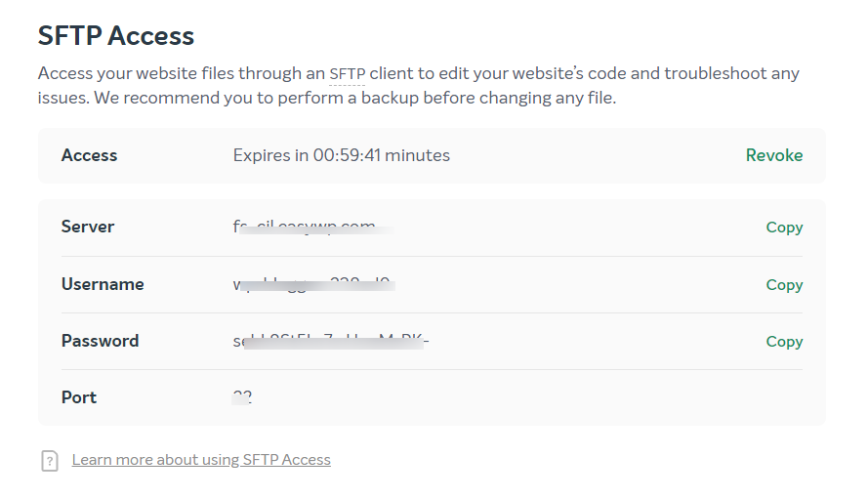This screenshot has height=498, width=868.
Task: Click the question mark help icon
Action: pyautogui.click(x=50, y=461)
